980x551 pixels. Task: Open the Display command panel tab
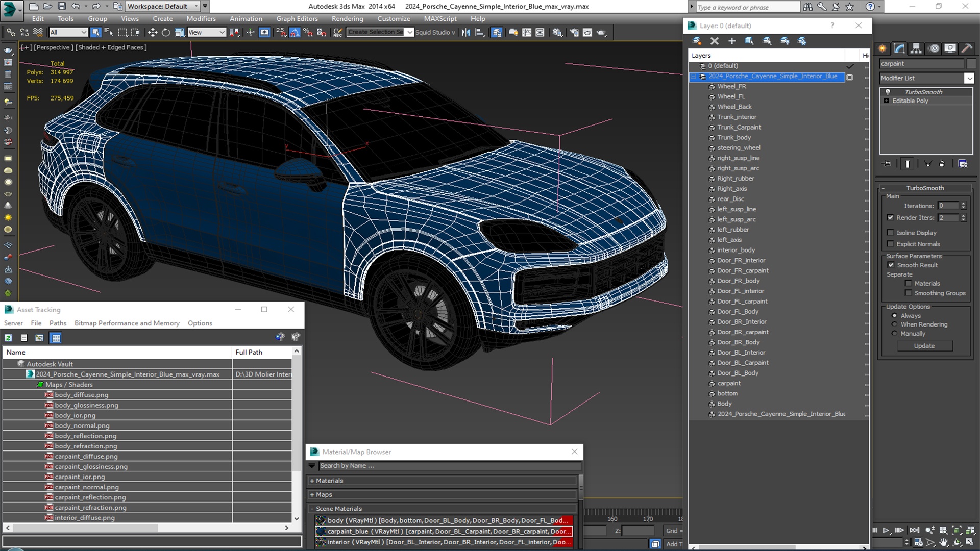tap(950, 48)
